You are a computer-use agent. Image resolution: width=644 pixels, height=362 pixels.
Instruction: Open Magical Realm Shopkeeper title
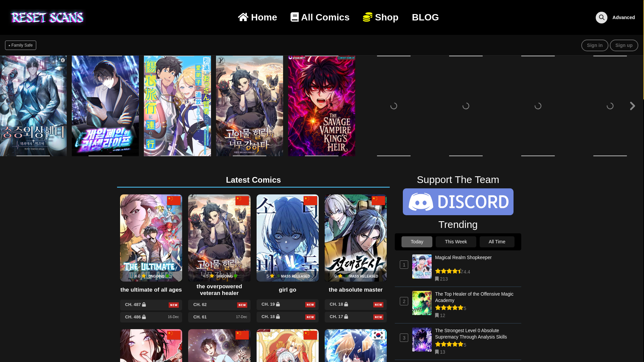[x=463, y=257]
